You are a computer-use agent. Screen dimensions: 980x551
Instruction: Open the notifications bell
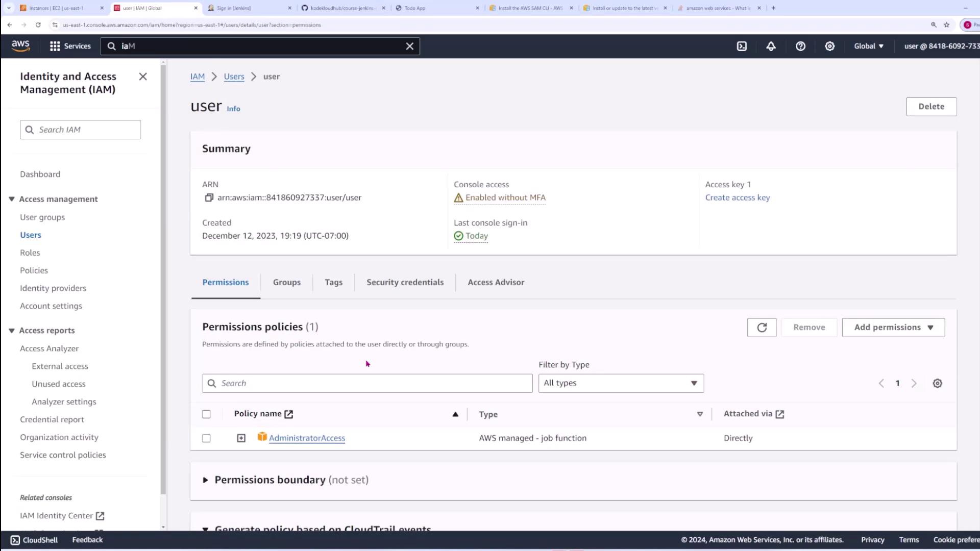(771, 46)
